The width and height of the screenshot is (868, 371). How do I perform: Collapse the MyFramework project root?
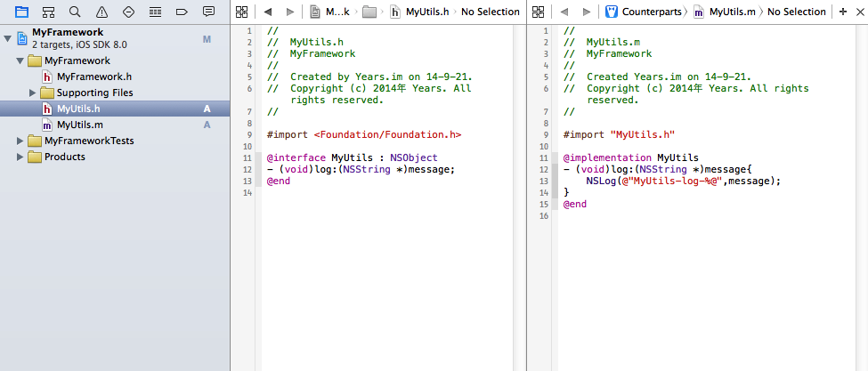coord(8,37)
